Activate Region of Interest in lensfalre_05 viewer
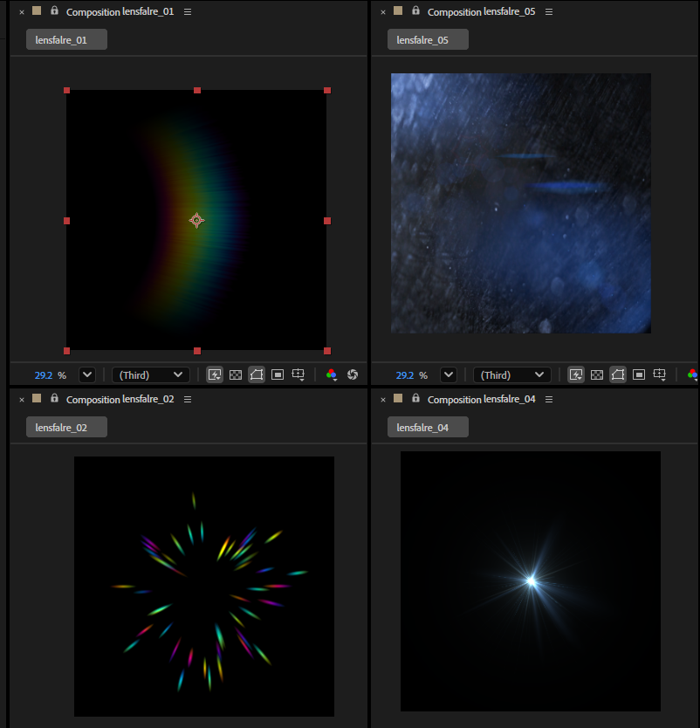 (639, 374)
